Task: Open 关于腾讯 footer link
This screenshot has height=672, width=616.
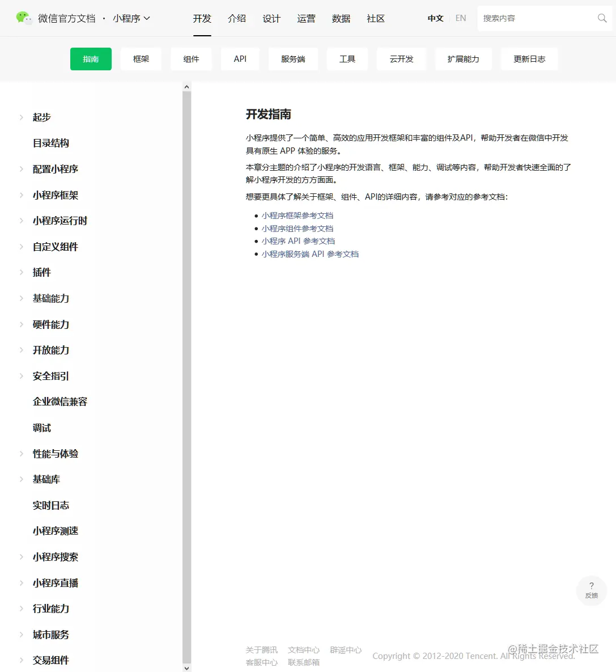Action: pyautogui.click(x=262, y=650)
